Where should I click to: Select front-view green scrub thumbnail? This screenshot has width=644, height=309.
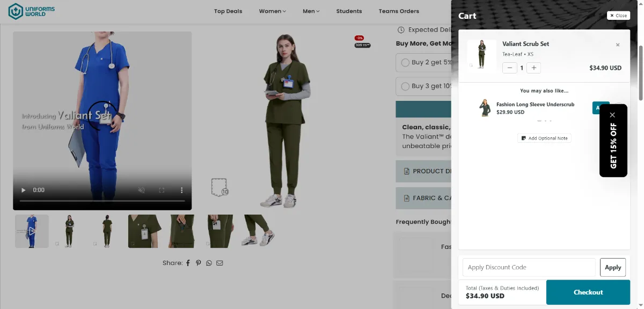69,231
